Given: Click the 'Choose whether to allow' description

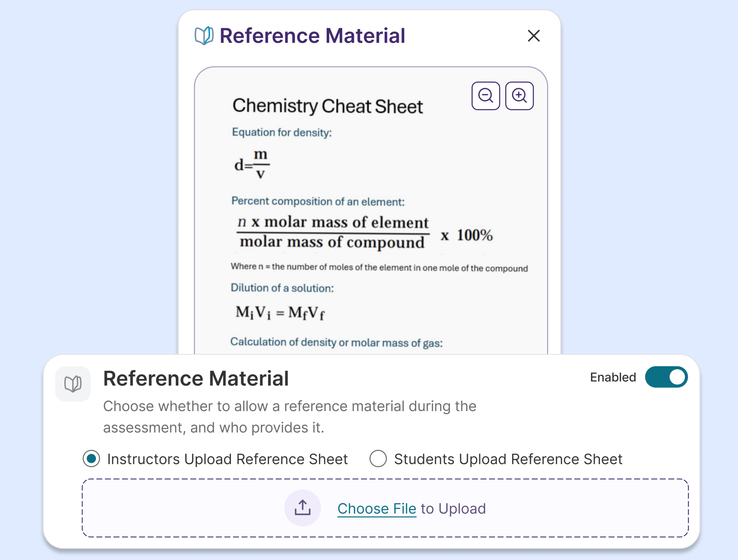Looking at the screenshot, I should tap(290, 417).
